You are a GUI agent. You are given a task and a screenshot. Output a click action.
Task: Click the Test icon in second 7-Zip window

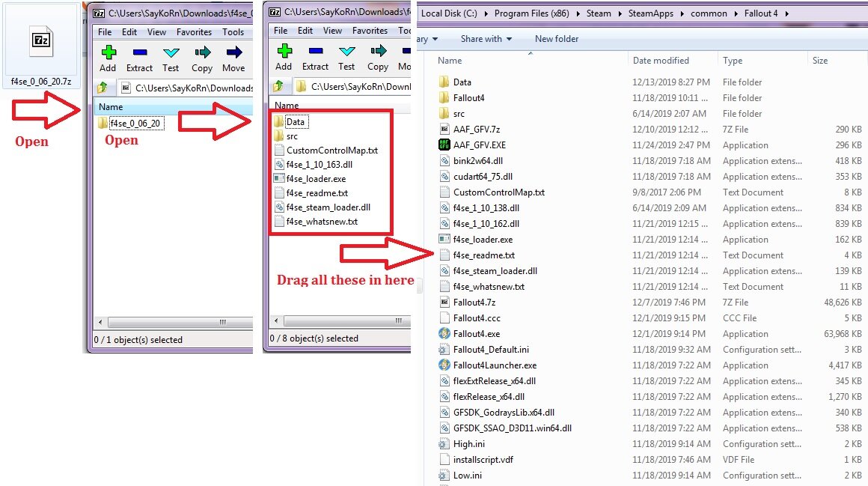[x=346, y=52]
